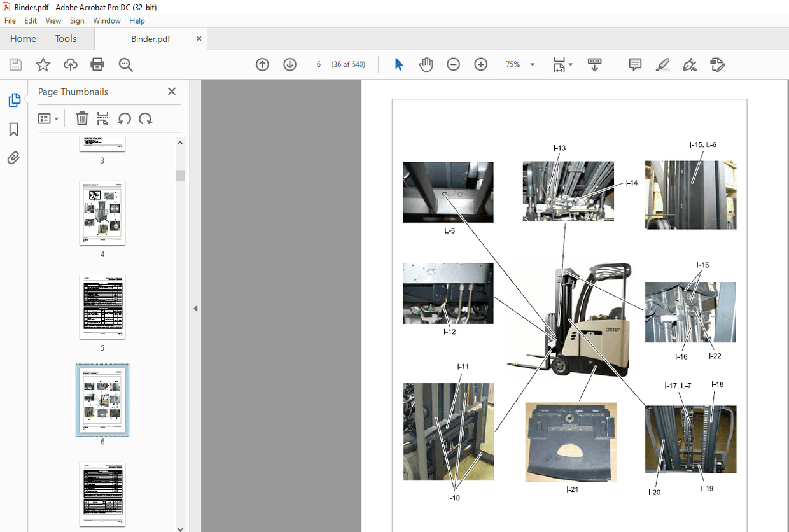Collapse the navigation pane with the chevron
The image size is (789, 532).
(x=195, y=308)
